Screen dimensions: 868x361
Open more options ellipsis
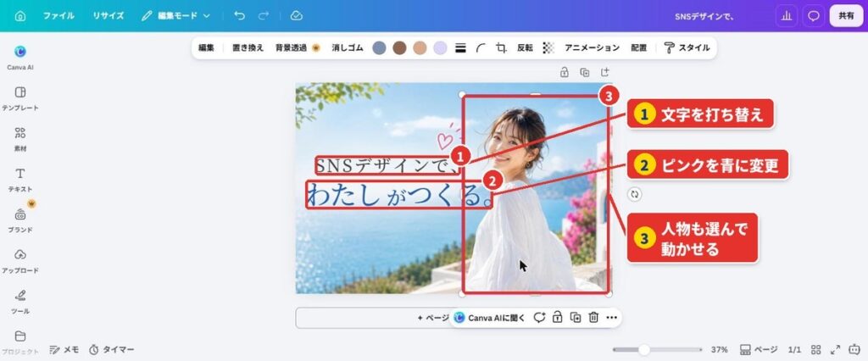[612, 318]
